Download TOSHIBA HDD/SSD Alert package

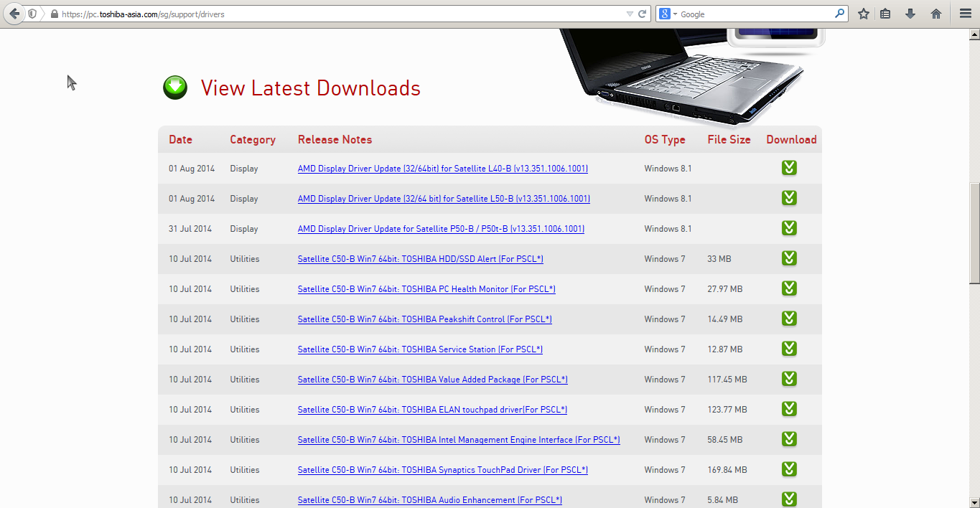(789, 258)
